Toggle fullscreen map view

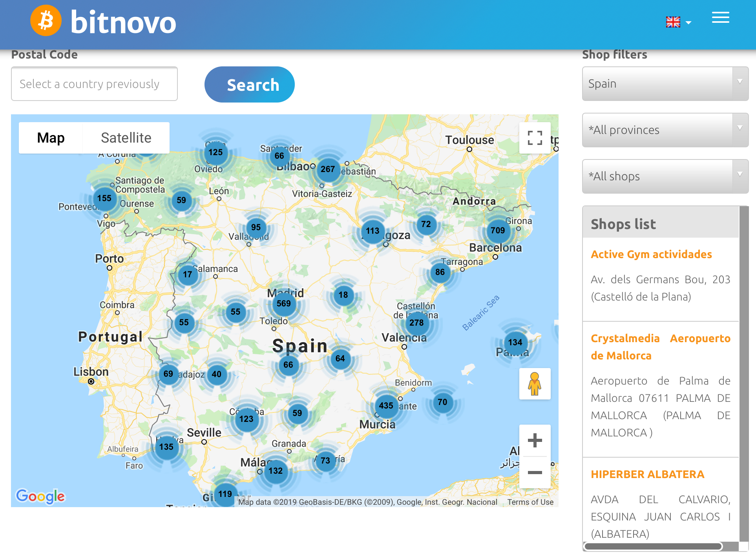535,138
